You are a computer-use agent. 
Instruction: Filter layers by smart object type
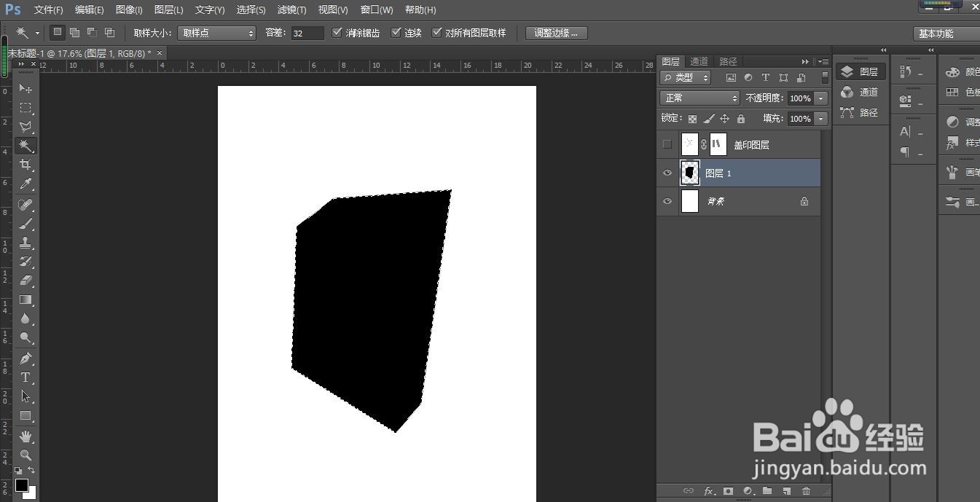coord(801,77)
